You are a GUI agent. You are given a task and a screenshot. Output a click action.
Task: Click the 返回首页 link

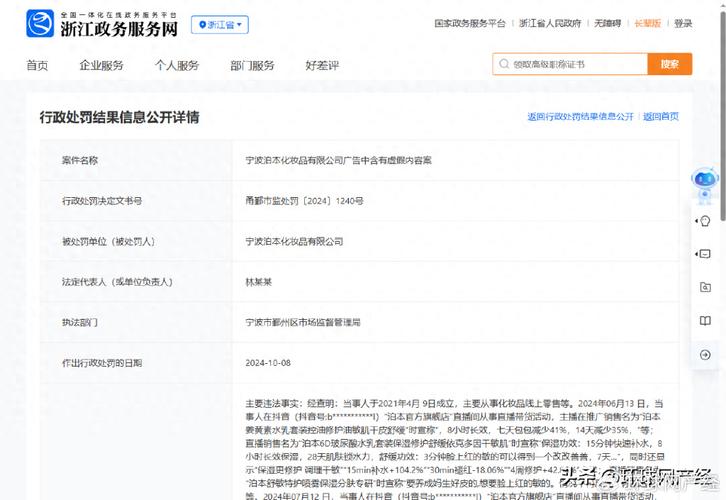(661, 117)
